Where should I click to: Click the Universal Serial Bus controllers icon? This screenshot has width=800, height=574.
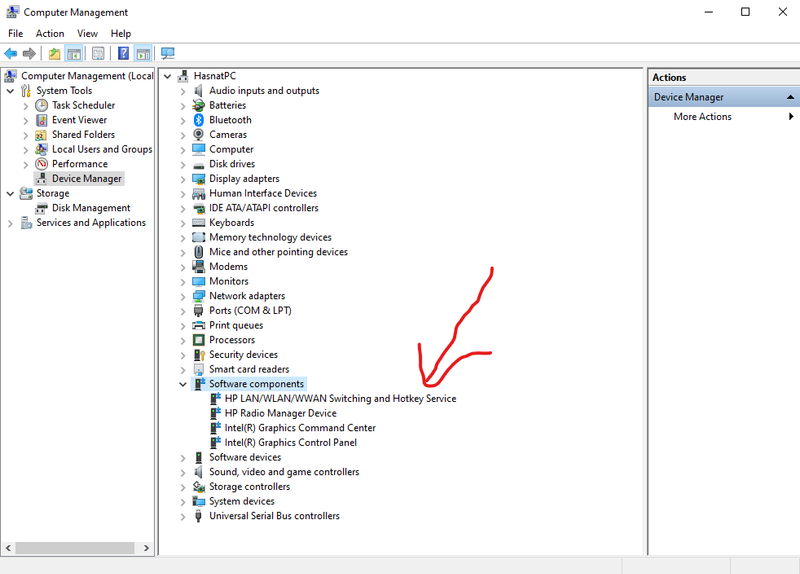(198, 516)
